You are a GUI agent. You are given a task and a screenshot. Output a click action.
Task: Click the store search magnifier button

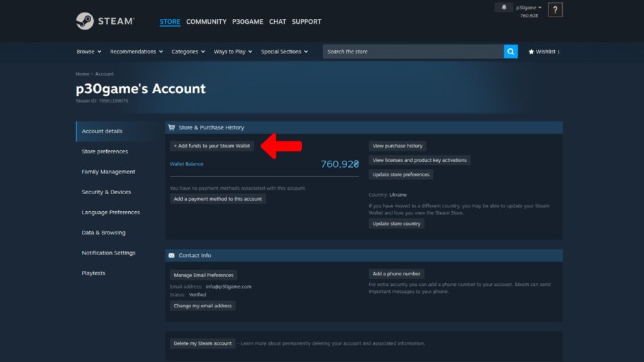pyautogui.click(x=511, y=52)
